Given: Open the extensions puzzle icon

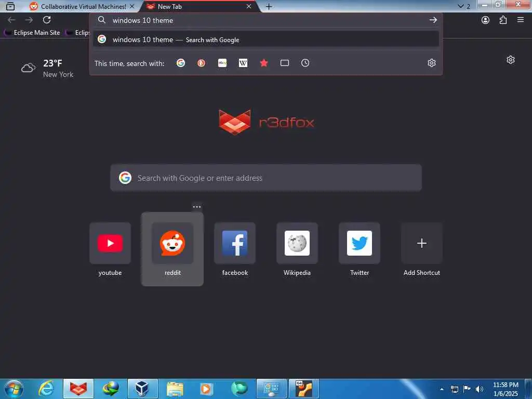Looking at the screenshot, I should tap(503, 20).
